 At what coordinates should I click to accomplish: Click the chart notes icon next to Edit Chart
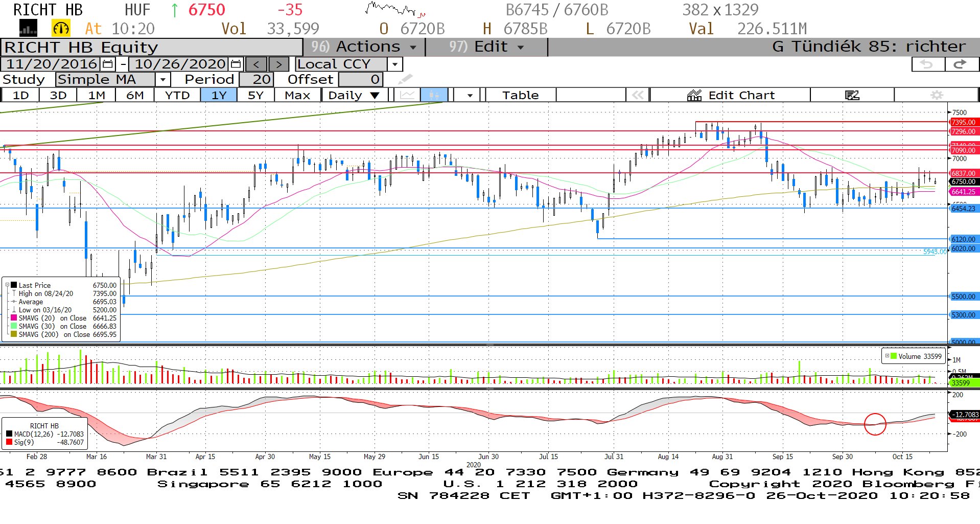point(852,95)
